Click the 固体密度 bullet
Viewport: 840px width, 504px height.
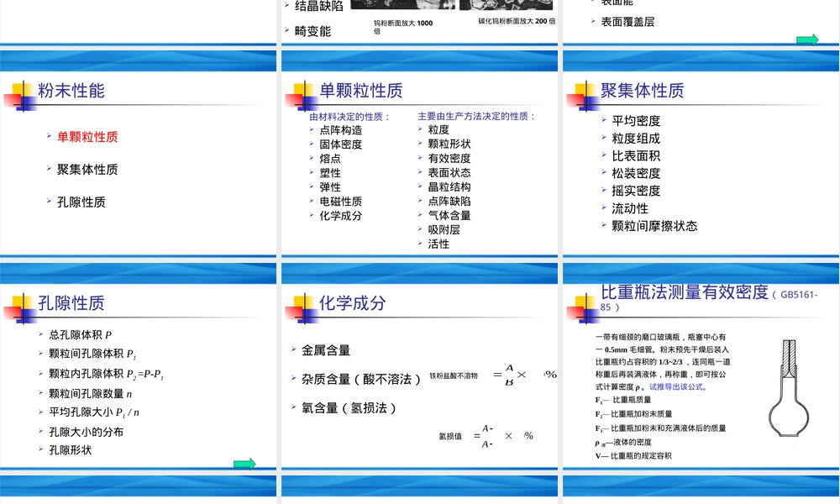point(341,144)
